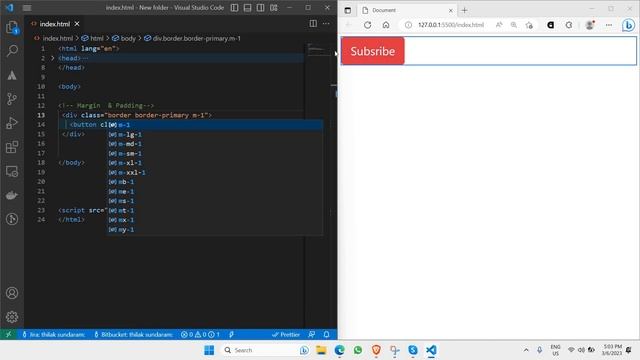Open the Manage gear menu
Screen dimensions: 640x360
pos(12,317)
